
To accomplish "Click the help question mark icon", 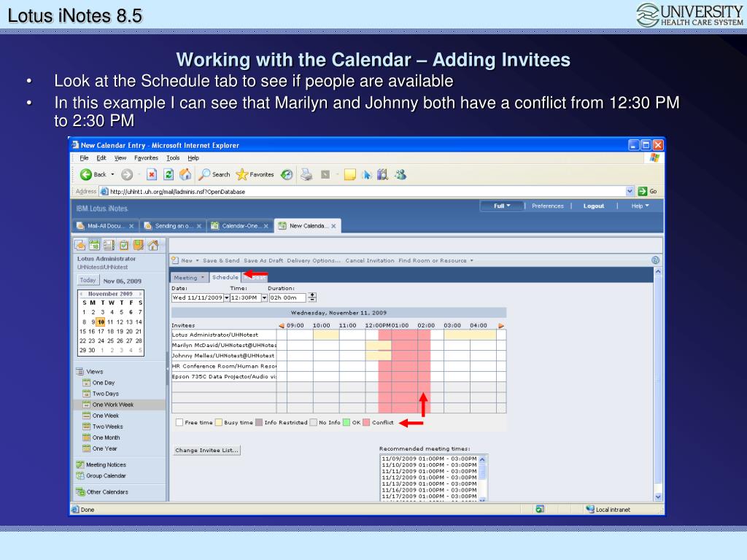I will [x=656, y=260].
